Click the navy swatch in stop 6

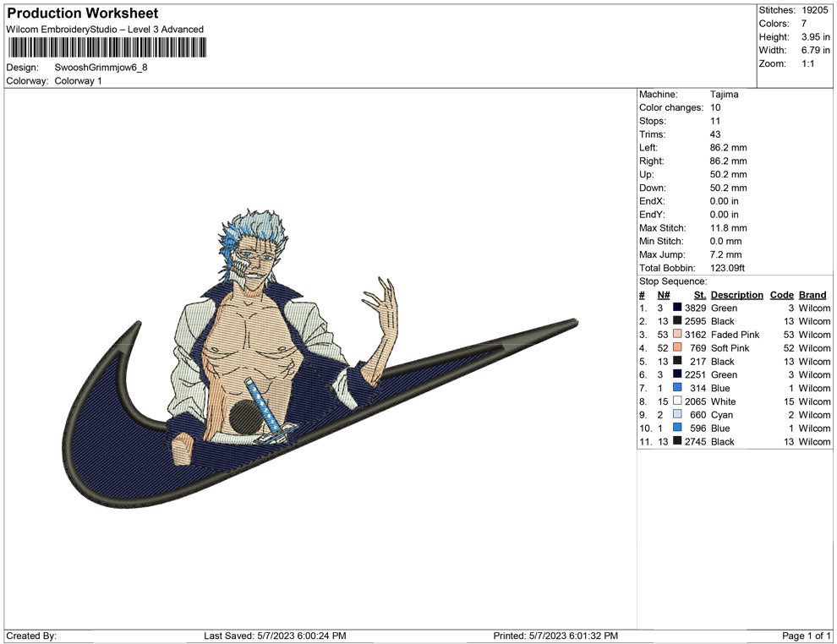coord(677,374)
